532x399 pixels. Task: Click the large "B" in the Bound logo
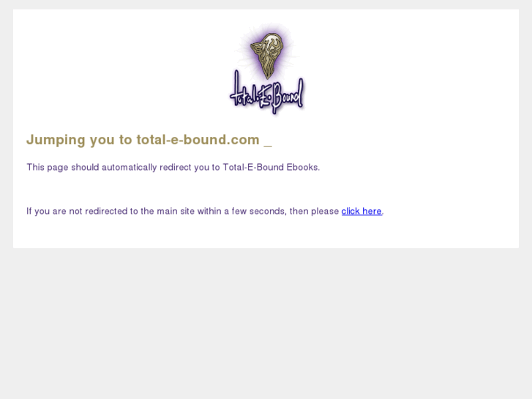277,97
